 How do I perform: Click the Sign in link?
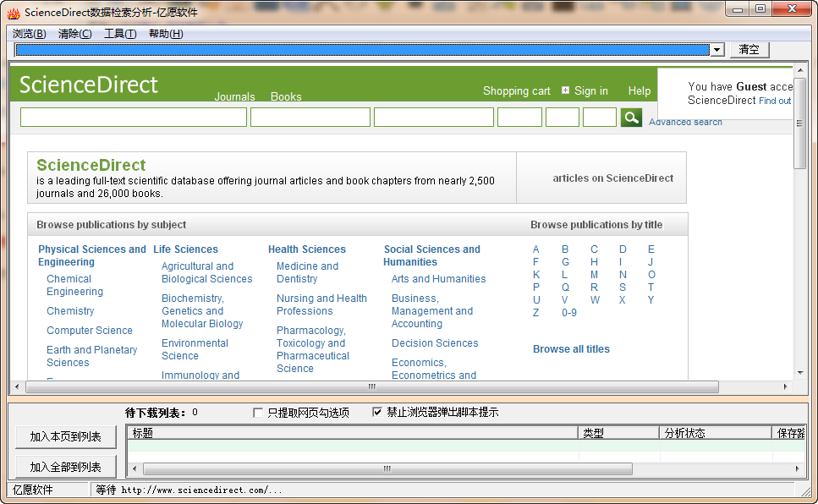coord(591,90)
